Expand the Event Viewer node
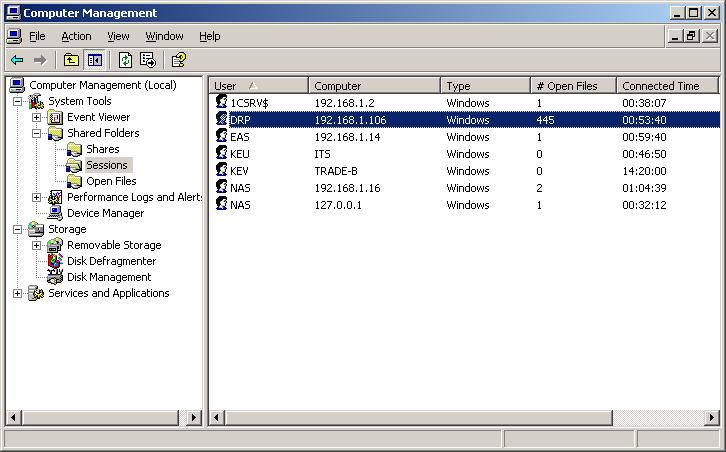This screenshot has height=452, width=726. pyautogui.click(x=37, y=117)
